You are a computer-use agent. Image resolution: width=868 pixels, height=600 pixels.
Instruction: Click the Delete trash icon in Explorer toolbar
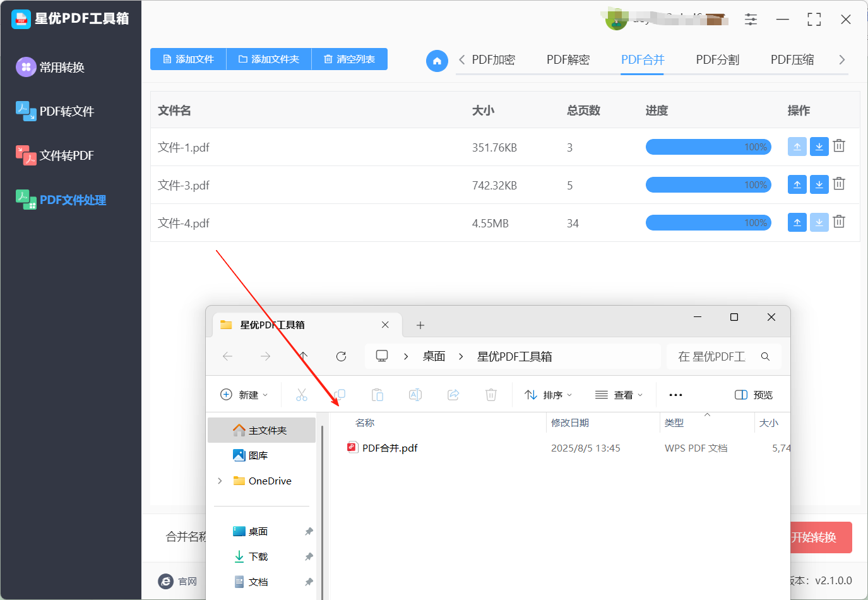[x=491, y=395]
